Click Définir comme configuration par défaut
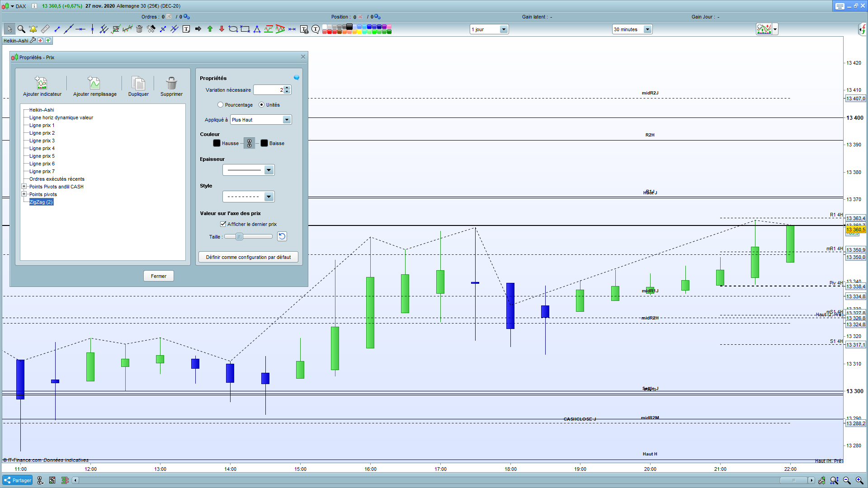 coord(248,257)
